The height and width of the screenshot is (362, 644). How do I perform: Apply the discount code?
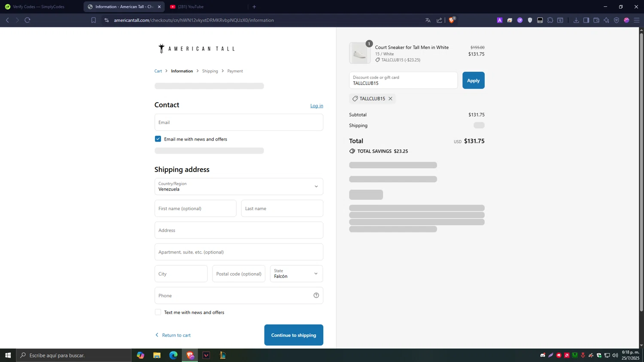click(473, 80)
